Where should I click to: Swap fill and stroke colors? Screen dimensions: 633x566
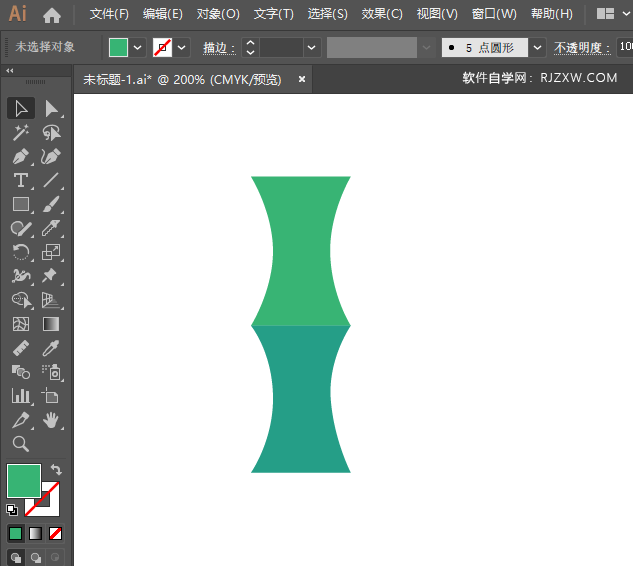pyautogui.click(x=56, y=469)
